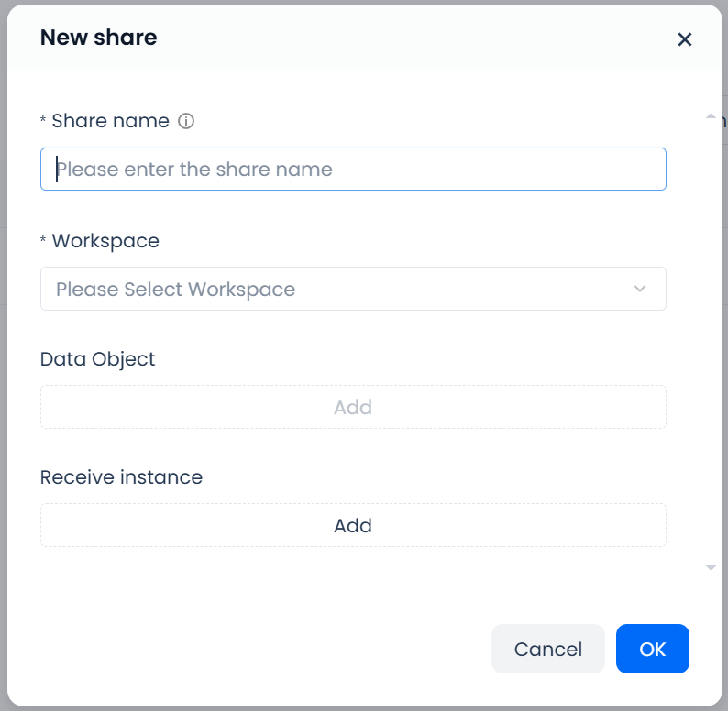Close the New share dialog

(684, 39)
